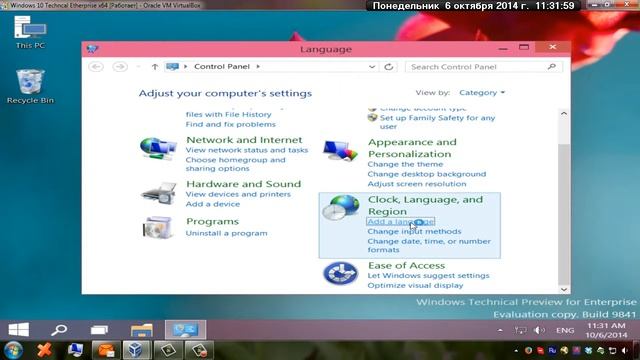The image size is (640, 360).
Task: Click Find and fix problems
Action: tap(231, 124)
